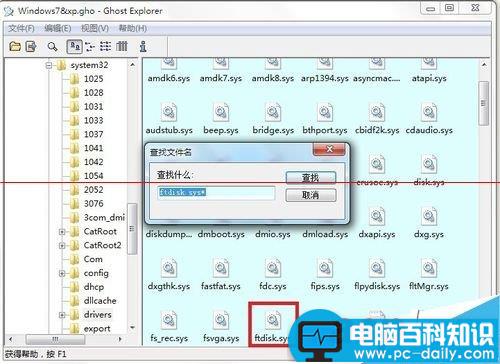Select the fdc.sys file icon
The image size is (500, 364).
click(273, 268)
